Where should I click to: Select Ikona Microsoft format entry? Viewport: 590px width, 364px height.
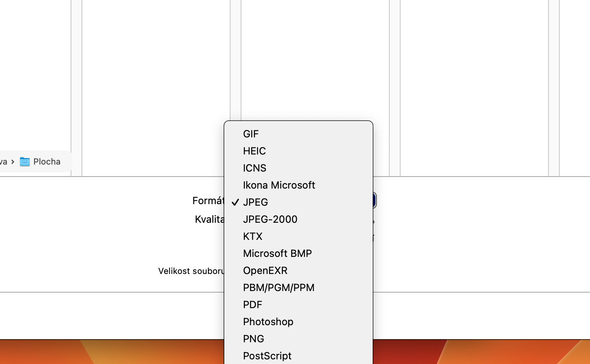click(x=279, y=185)
